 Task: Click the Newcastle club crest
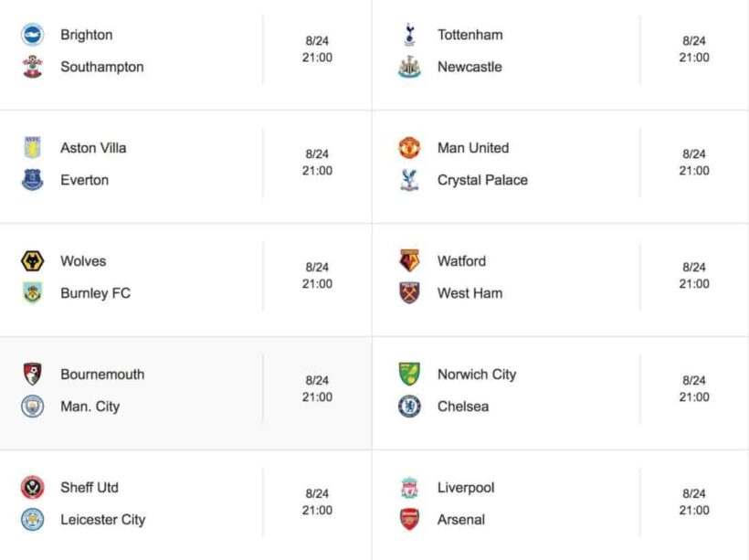[x=408, y=67]
